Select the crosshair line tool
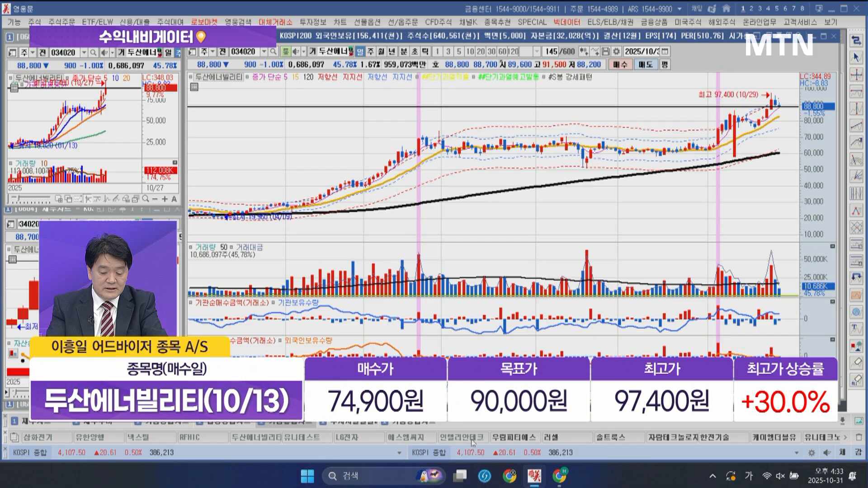Screen dimensions: 868x488 pos(856,75)
